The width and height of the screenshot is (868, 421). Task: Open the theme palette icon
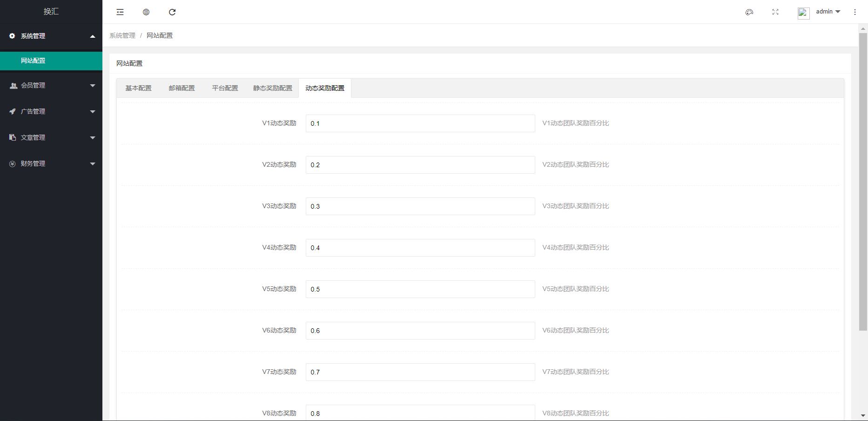[x=749, y=12]
